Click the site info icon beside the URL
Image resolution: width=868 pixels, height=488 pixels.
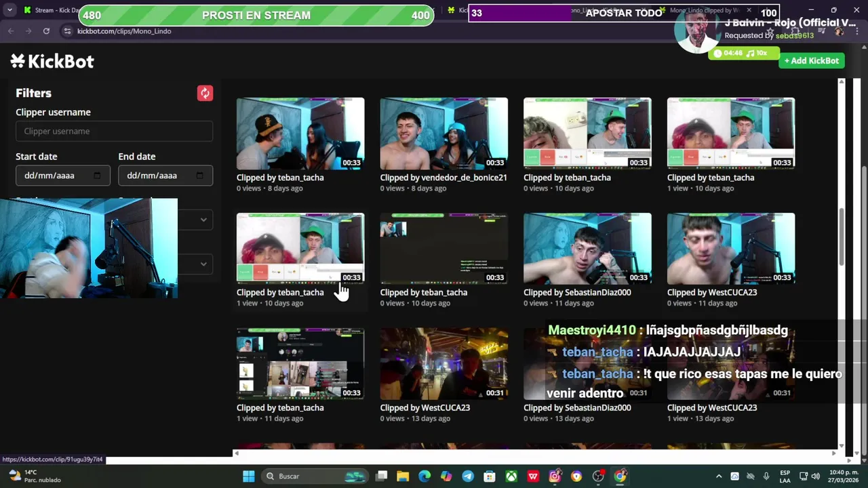point(67,31)
